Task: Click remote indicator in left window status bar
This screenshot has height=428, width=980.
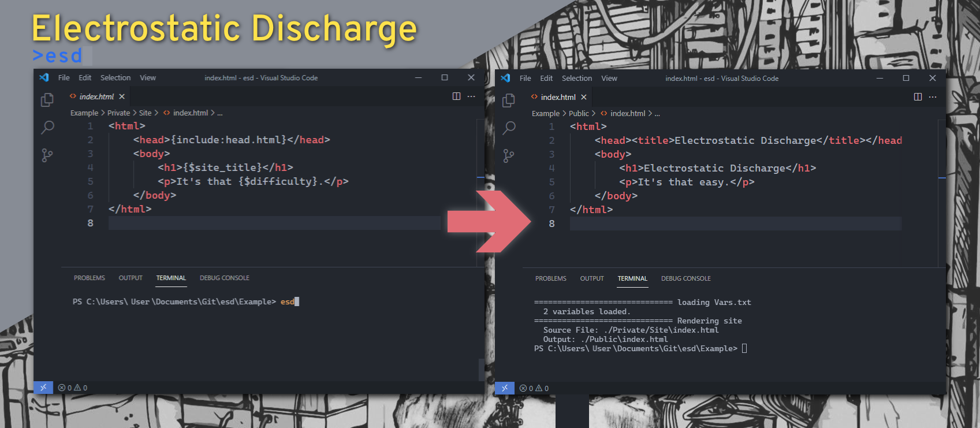Action: click(43, 388)
